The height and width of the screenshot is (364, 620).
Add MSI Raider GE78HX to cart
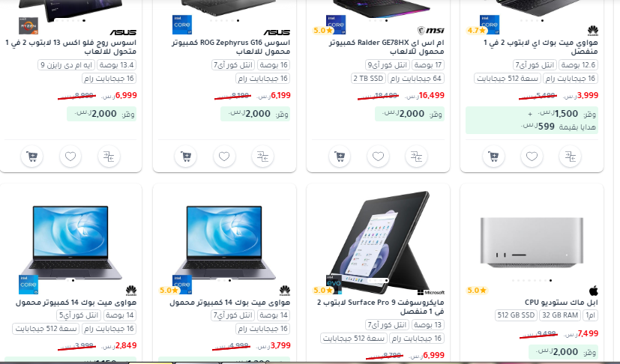click(340, 157)
